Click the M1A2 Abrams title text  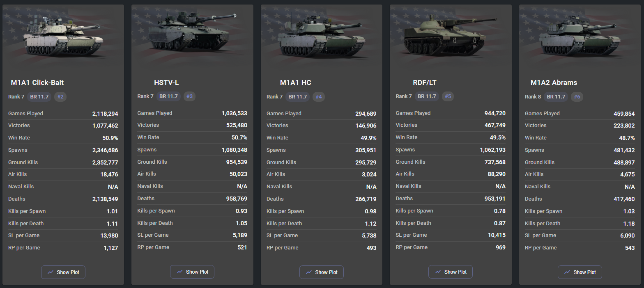pos(554,82)
